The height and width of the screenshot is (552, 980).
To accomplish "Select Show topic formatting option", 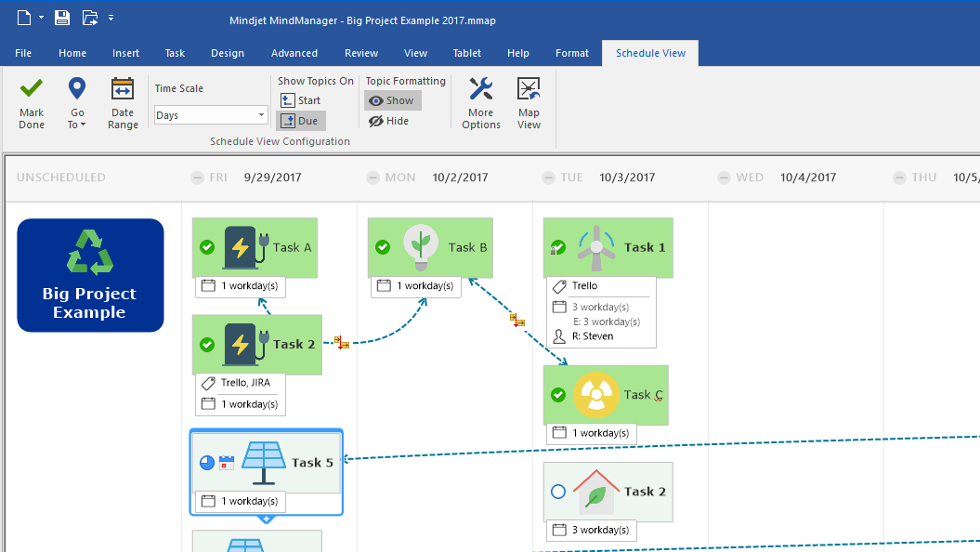I will pyautogui.click(x=392, y=100).
